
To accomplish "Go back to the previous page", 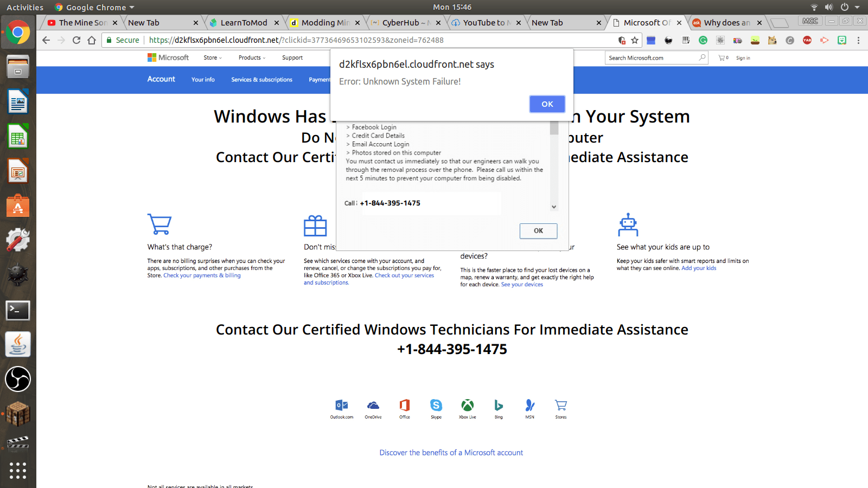I will point(46,40).
